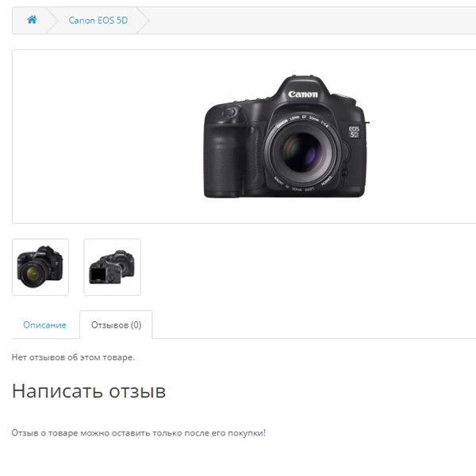Click the shutter button on the pictured camera
The image size is (476, 476).
click(x=229, y=113)
